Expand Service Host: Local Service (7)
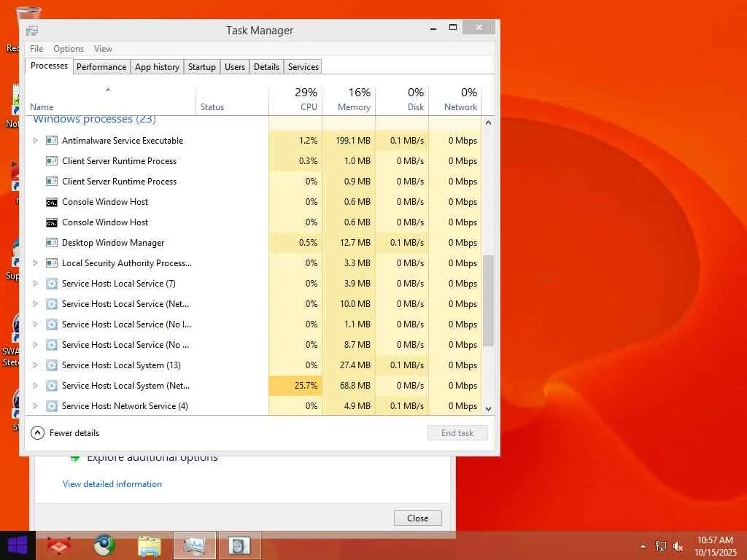Viewport: 747px width, 560px height. 35,284
